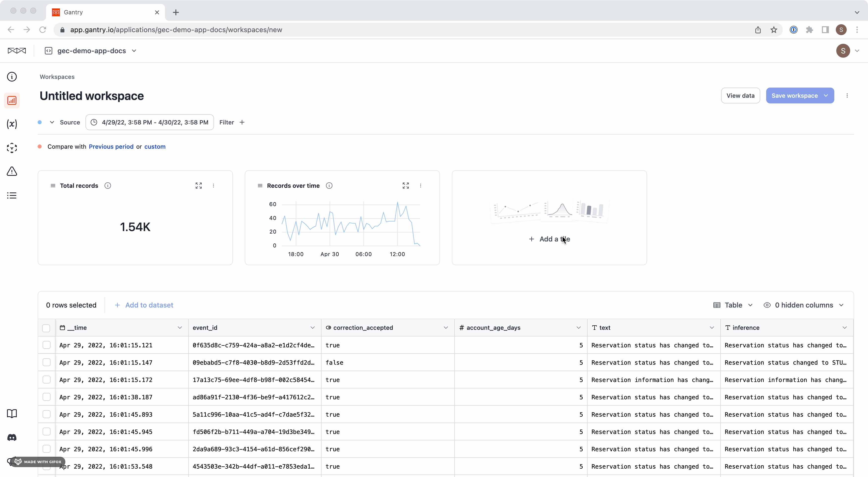Click the workspaces chart sidebar icon

click(12, 100)
